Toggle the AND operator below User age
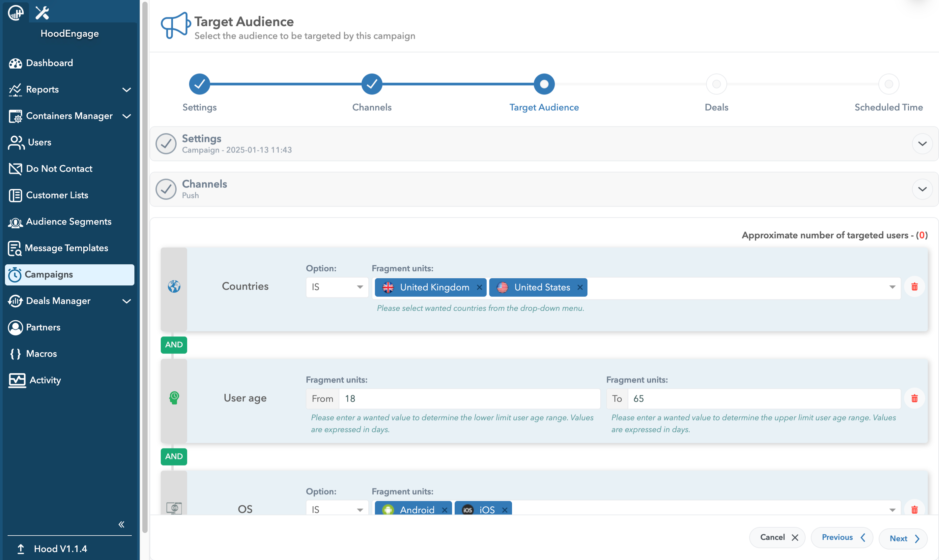Screen dimensions: 939x560 [x=174, y=456]
